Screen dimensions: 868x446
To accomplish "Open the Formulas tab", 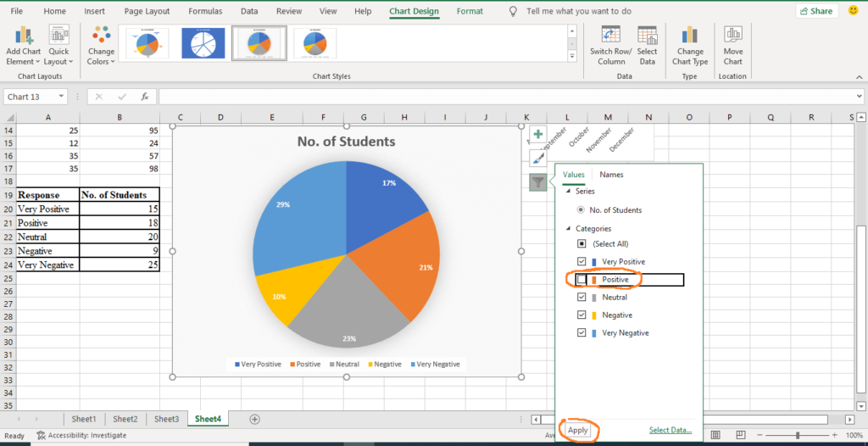I will click(x=205, y=11).
